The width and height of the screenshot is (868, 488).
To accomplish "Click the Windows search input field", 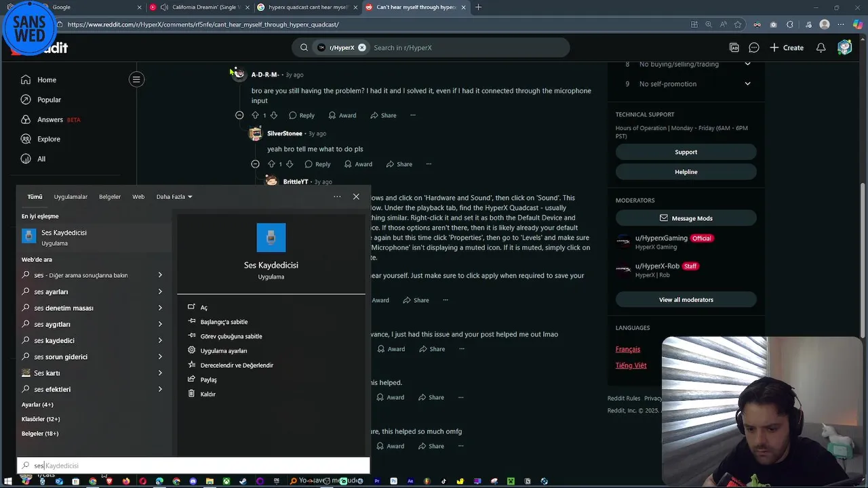I will (193, 466).
